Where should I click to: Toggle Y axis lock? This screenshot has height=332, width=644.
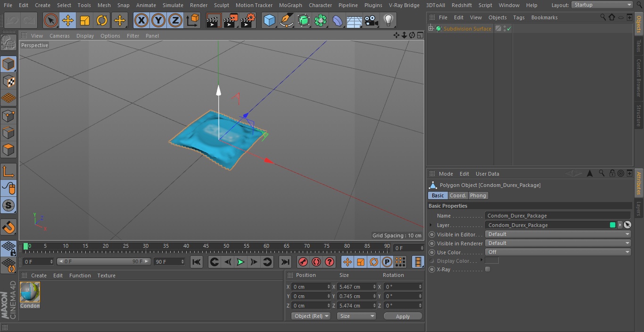(x=158, y=20)
